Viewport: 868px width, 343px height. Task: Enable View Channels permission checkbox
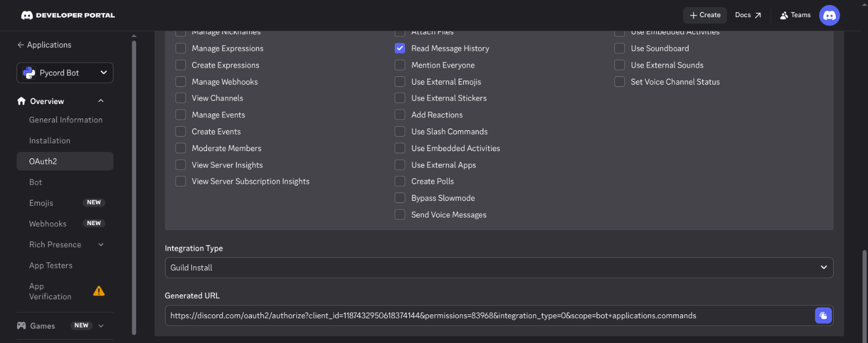(180, 98)
